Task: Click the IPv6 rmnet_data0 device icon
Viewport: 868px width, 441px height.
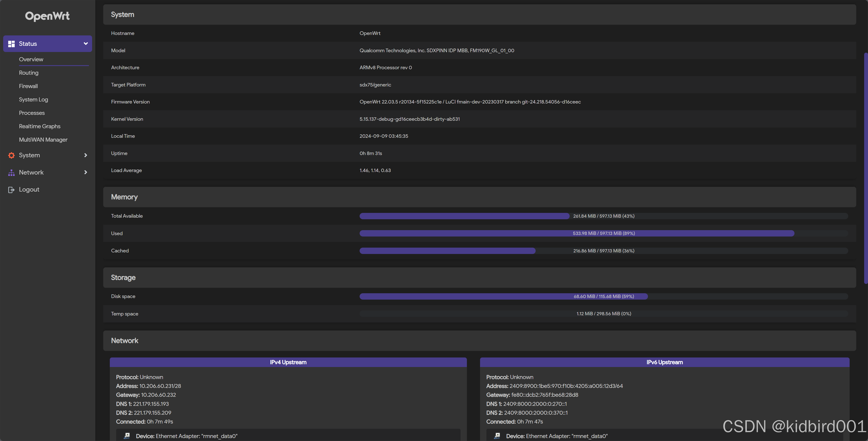Action: [497, 436]
